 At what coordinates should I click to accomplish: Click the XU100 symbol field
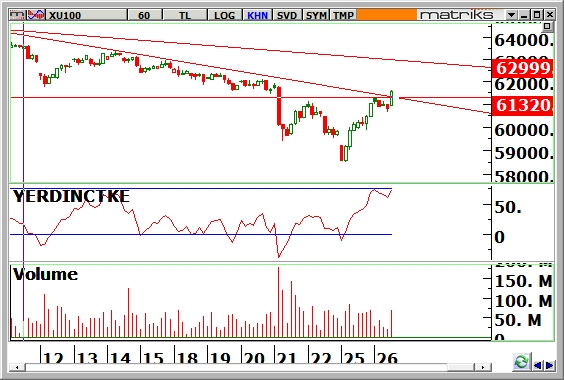point(87,15)
